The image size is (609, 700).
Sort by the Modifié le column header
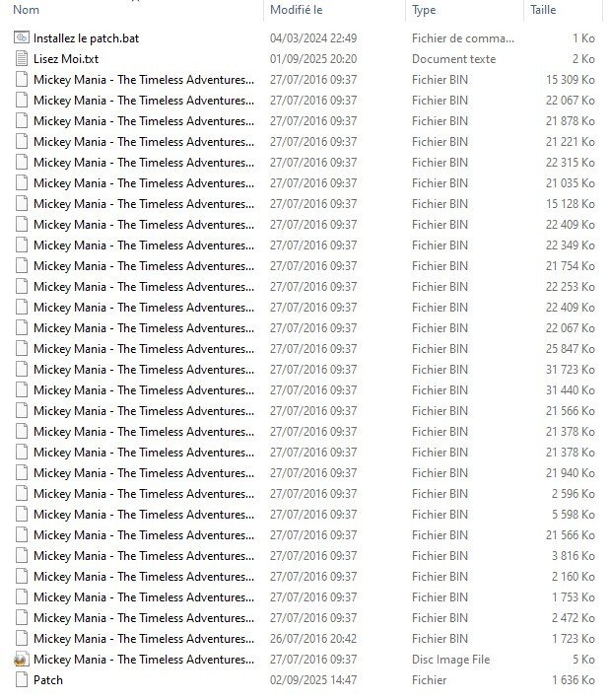[x=297, y=10]
